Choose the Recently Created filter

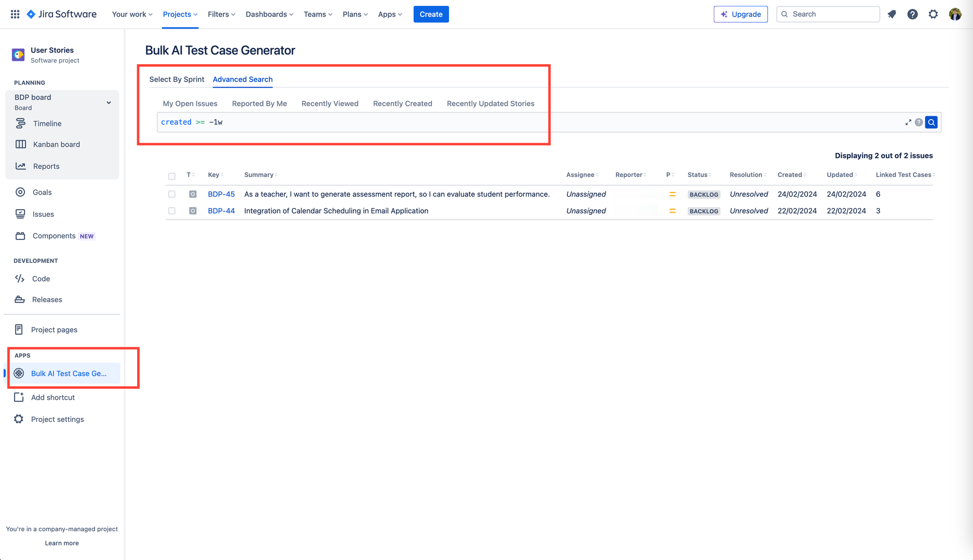tap(402, 104)
